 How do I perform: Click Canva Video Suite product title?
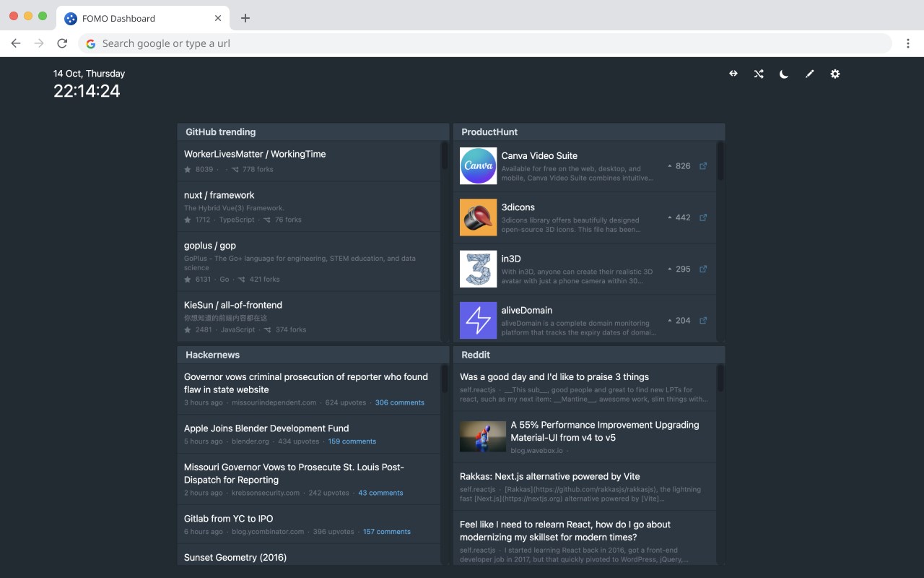[539, 155]
